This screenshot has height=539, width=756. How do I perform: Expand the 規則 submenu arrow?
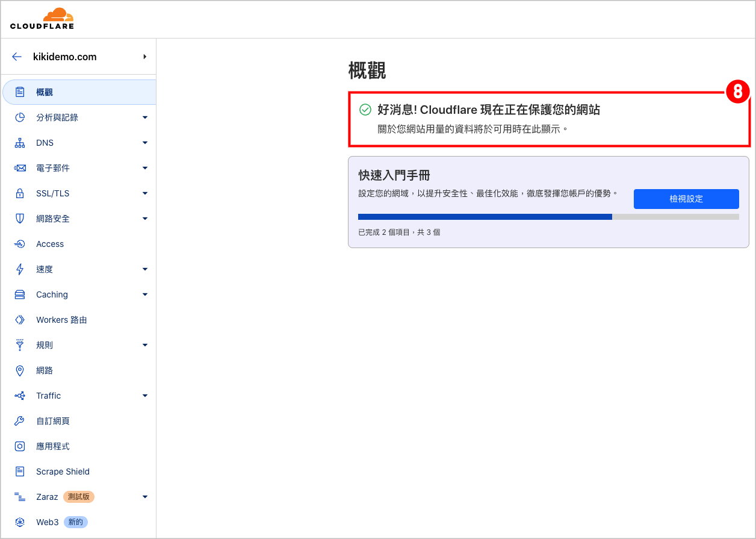(145, 345)
